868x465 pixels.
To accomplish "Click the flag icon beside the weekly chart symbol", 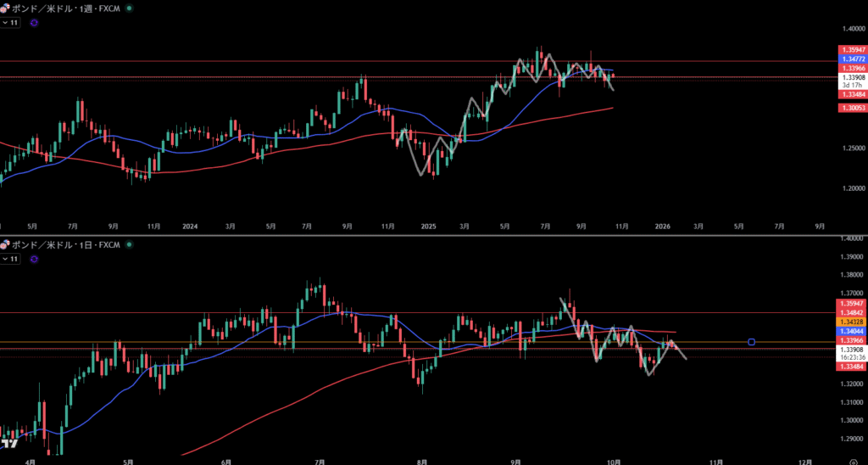I will 5,8.
